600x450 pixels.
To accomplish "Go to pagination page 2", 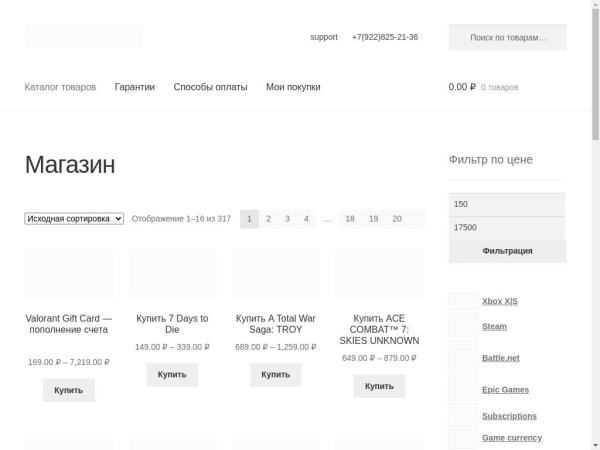I will click(x=268, y=219).
